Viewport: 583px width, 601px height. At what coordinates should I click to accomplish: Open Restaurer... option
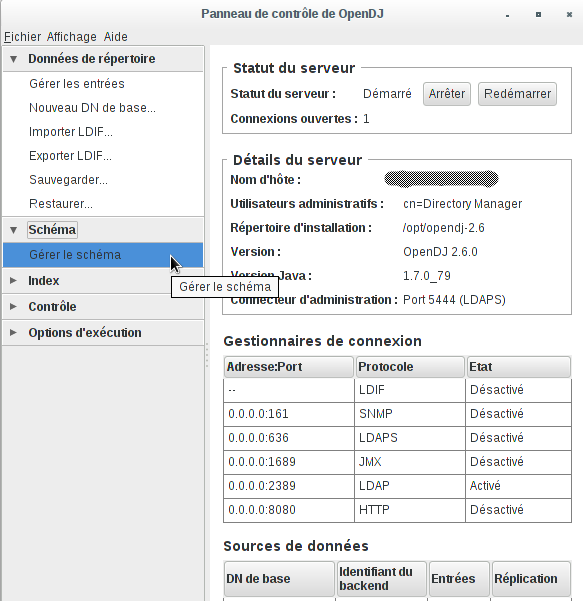[x=61, y=204]
